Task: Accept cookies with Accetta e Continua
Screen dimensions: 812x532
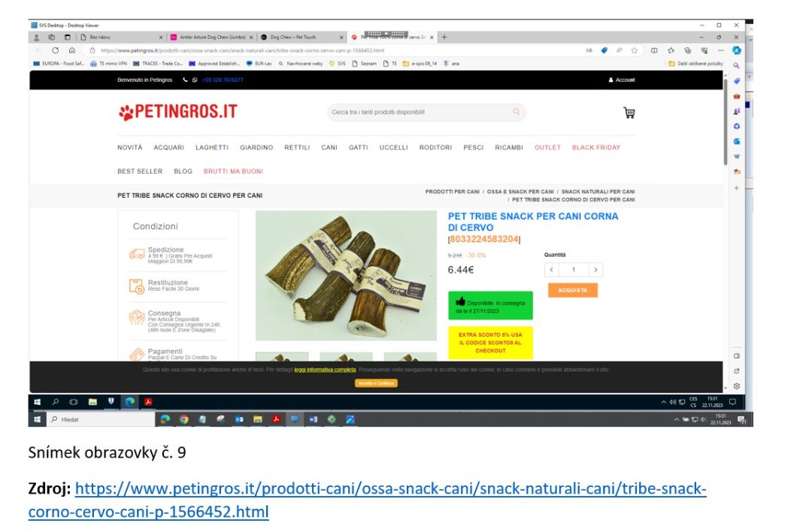Action: [x=376, y=383]
